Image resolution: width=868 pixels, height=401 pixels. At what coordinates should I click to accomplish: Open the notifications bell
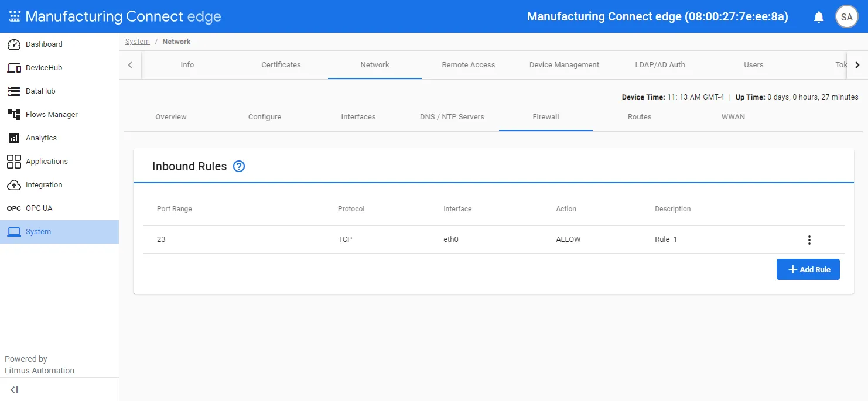819,17
